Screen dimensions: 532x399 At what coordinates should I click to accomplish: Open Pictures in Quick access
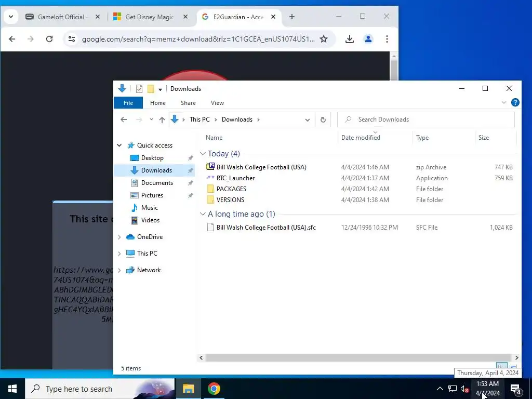[x=152, y=195]
